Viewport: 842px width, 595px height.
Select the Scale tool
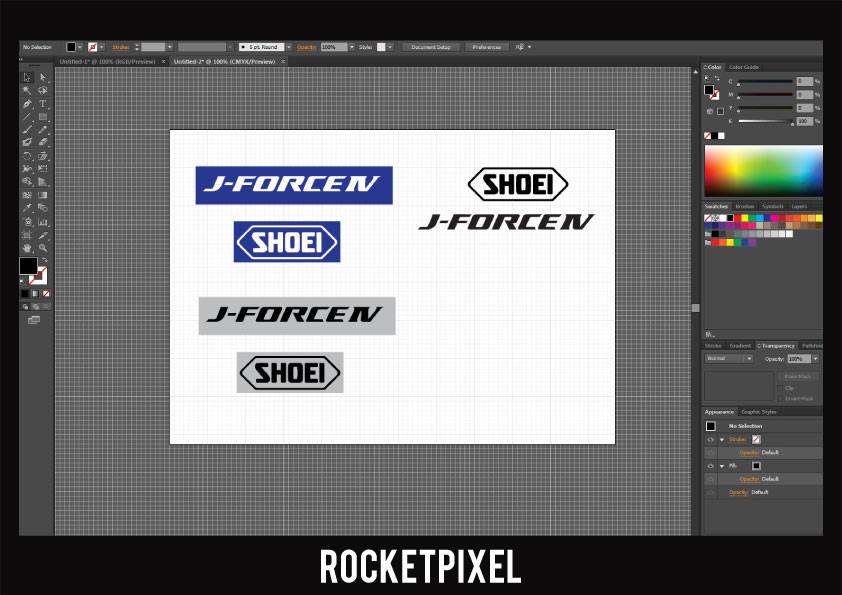click(43, 156)
